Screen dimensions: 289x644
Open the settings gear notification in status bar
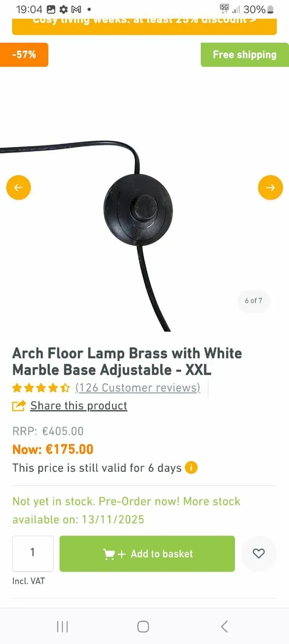[63, 9]
